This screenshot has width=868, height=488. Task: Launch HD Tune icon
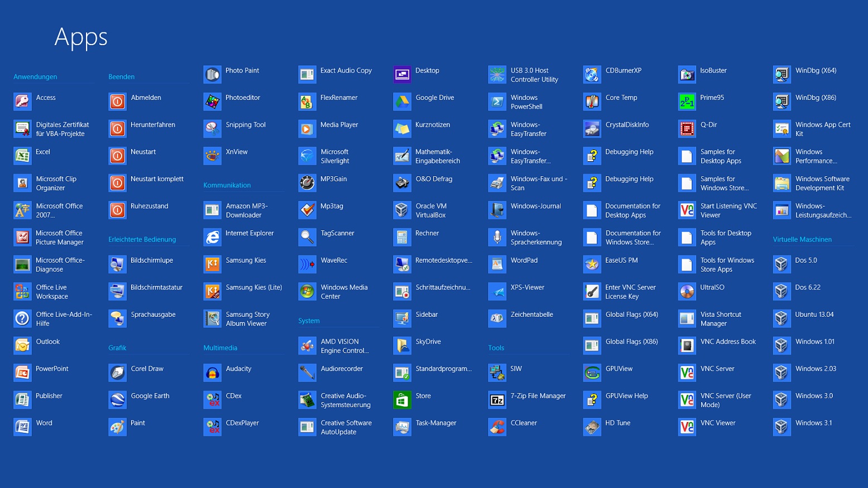coord(592,427)
